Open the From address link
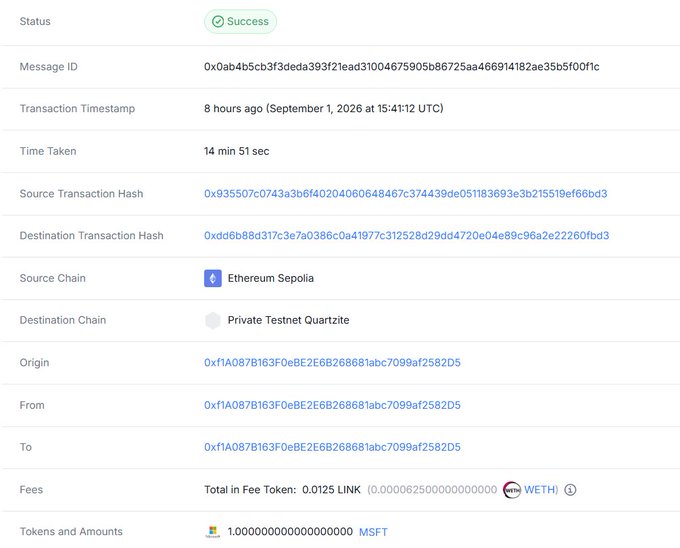The height and width of the screenshot is (548, 680). tap(332, 405)
